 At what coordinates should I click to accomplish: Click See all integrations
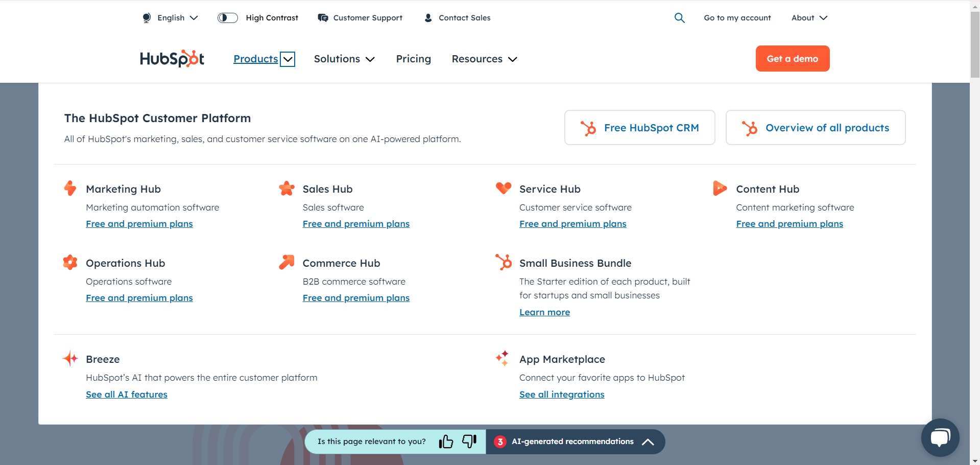point(562,394)
